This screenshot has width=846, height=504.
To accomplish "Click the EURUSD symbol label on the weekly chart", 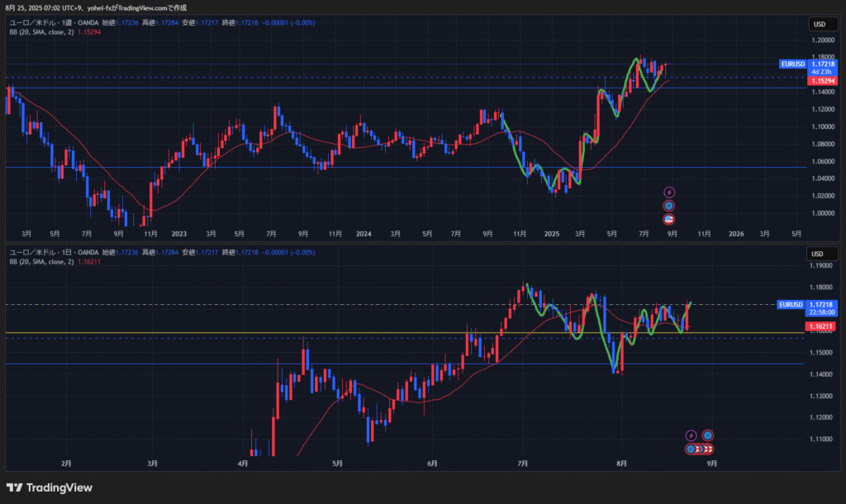I will tap(792, 64).
